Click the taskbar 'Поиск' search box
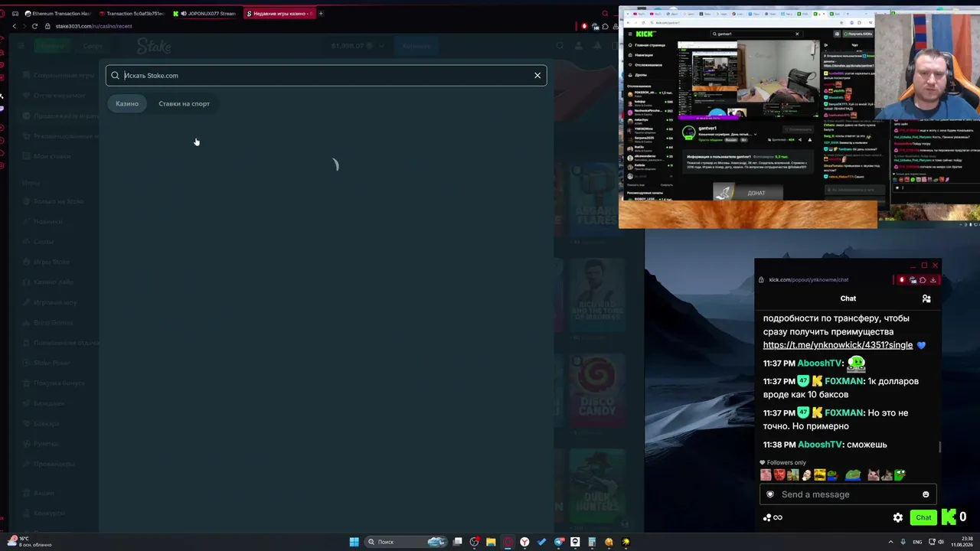 click(x=407, y=542)
